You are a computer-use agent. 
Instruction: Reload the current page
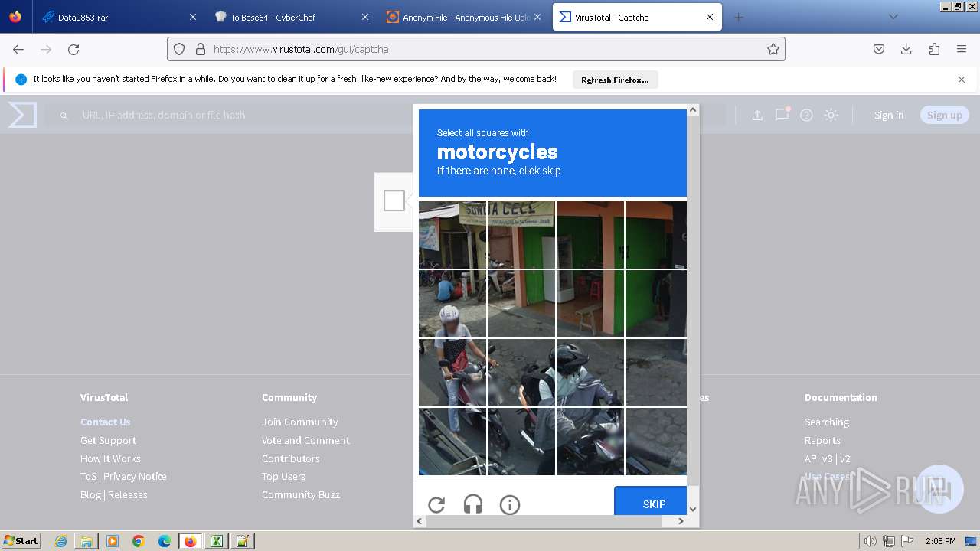[73, 49]
